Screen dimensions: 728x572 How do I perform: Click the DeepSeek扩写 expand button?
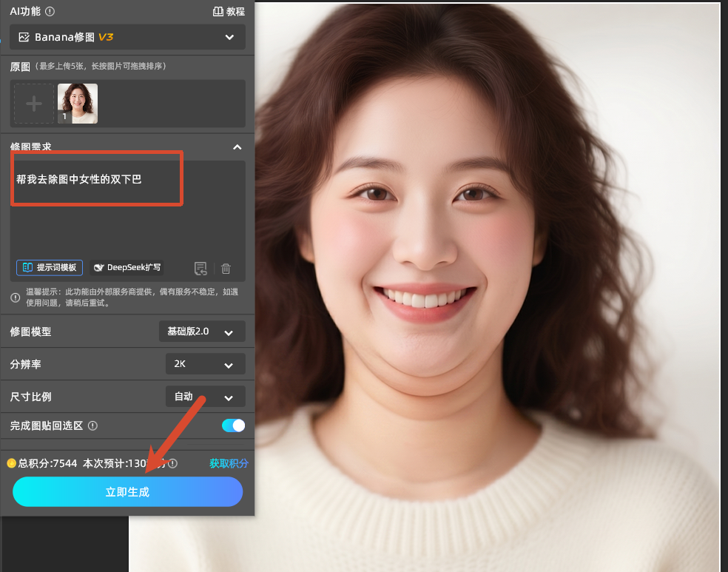pos(127,268)
